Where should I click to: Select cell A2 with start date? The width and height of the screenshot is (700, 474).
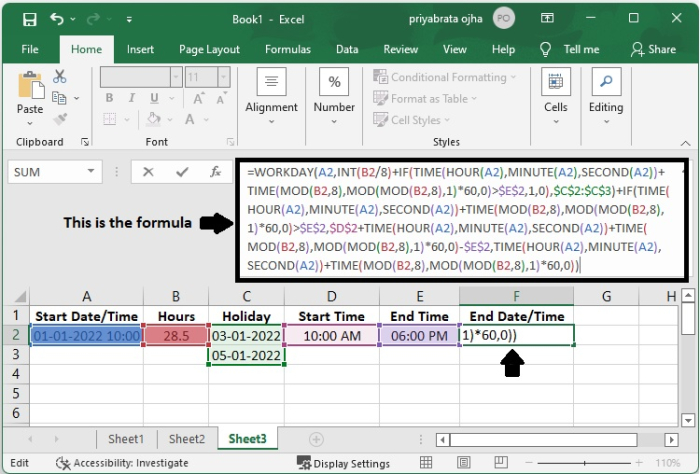click(87, 336)
